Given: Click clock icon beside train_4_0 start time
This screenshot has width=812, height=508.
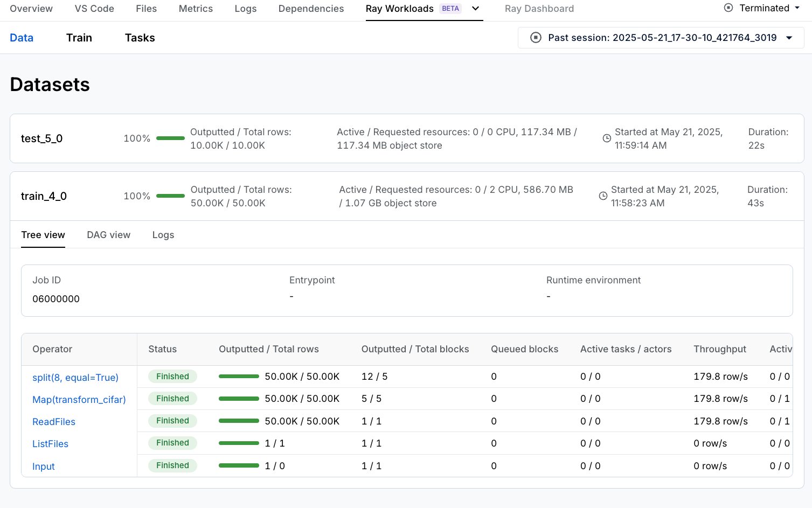Looking at the screenshot, I should [x=603, y=196].
